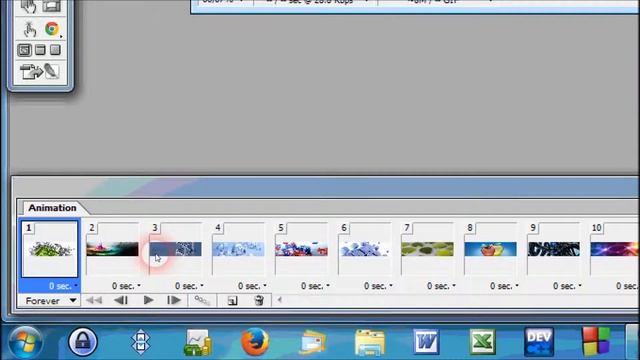Open the chart and coins taskbar application
Viewport: 640px width, 360px height.
coord(198,342)
